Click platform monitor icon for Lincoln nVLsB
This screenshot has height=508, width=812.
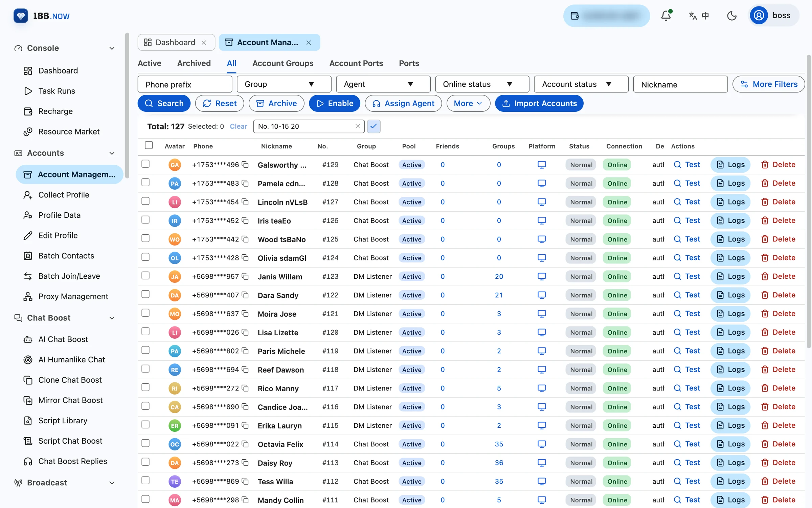pyautogui.click(x=542, y=202)
